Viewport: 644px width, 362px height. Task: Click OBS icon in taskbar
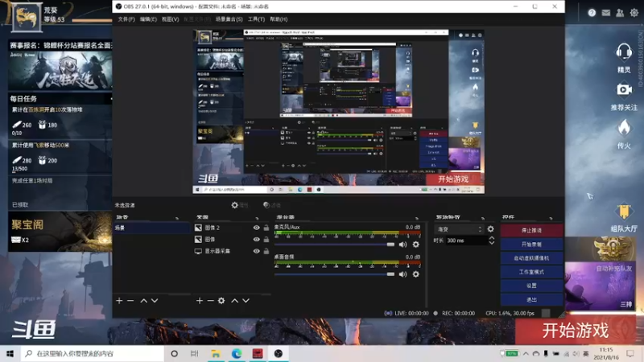point(278,353)
